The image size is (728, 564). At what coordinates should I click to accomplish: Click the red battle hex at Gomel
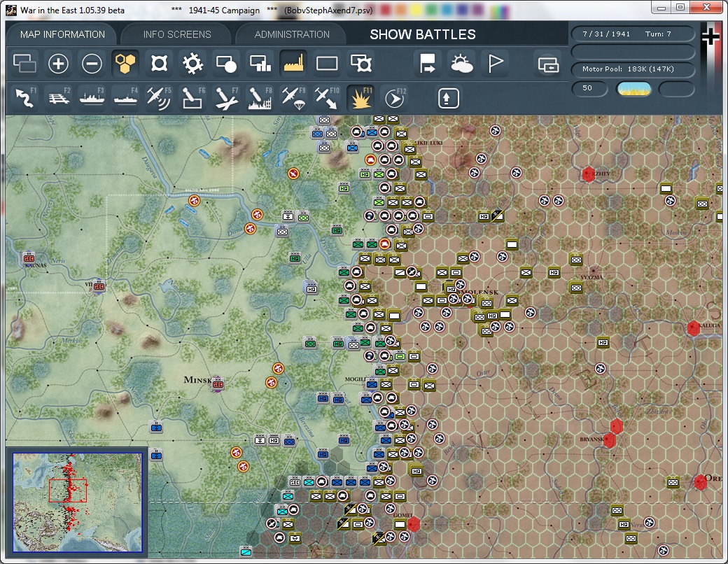point(413,525)
